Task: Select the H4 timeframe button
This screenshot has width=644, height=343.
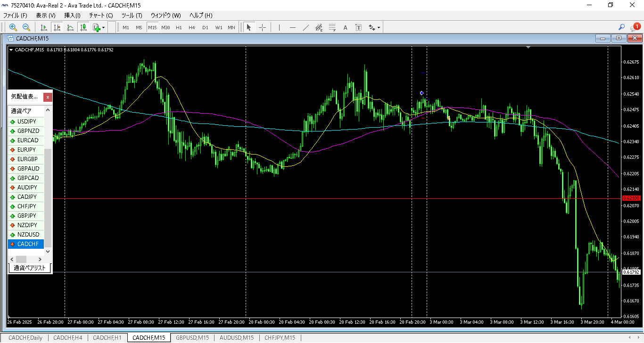Action: tap(192, 27)
